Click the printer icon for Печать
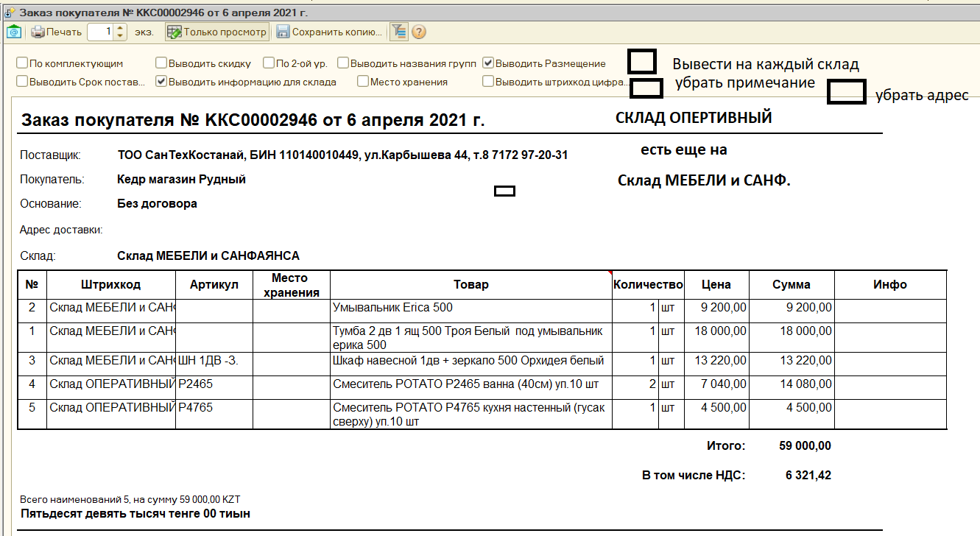980x536 pixels. [x=38, y=32]
